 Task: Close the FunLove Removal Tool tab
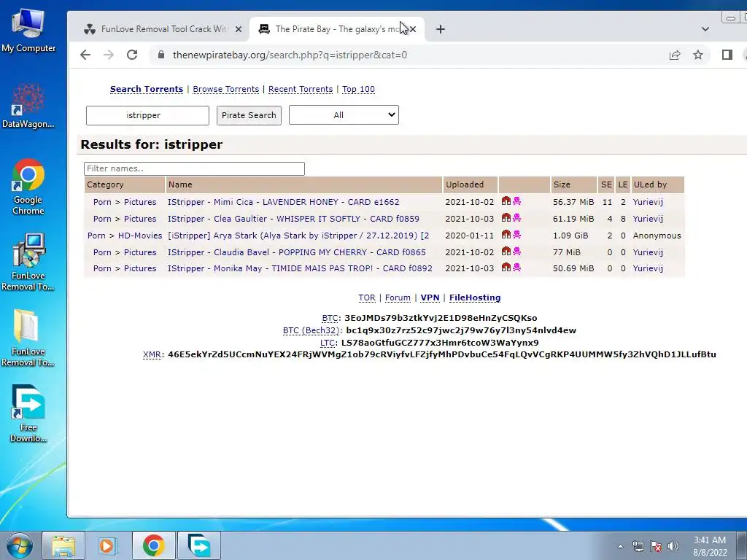(239, 29)
